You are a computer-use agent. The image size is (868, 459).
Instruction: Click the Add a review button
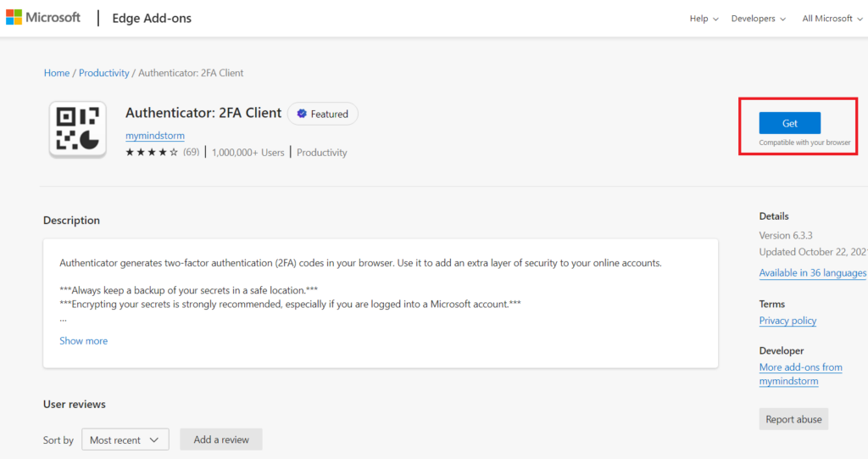221,439
